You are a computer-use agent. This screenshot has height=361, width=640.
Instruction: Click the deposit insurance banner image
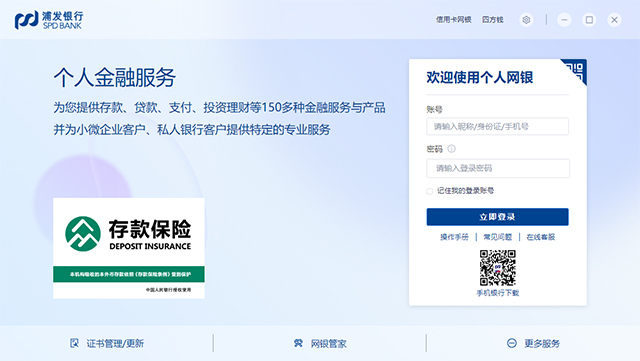(x=129, y=248)
